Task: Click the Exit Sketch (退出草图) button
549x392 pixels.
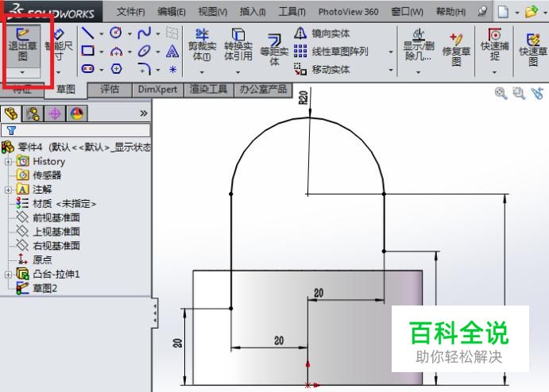Action: pyautogui.click(x=23, y=44)
